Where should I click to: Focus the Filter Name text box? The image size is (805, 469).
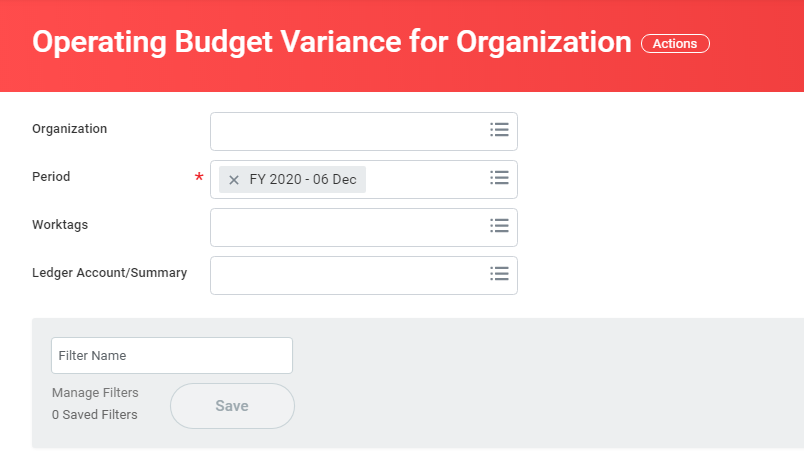point(171,356)
